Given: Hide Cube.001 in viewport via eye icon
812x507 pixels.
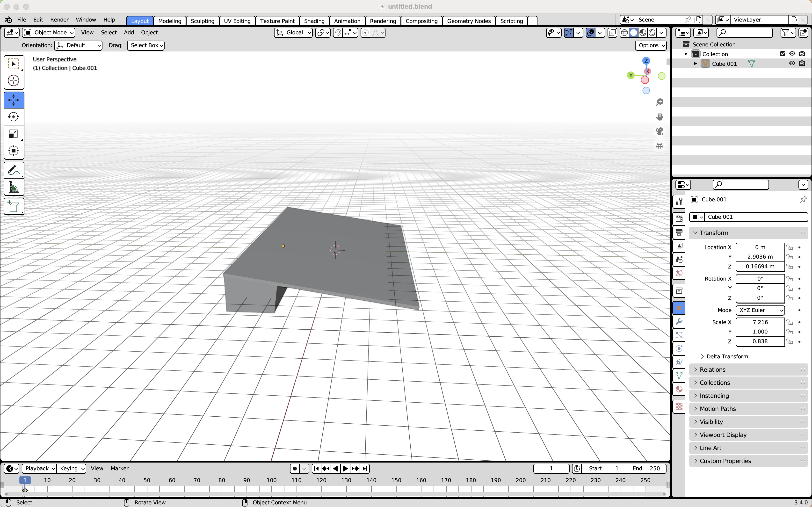Looking at the screenshot, I should (792, 63).
